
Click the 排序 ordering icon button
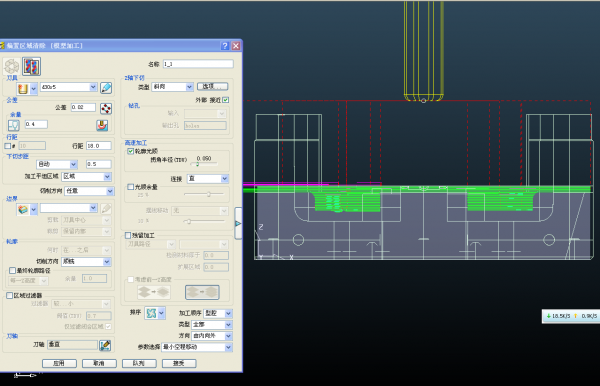click(x=152, y=313)
